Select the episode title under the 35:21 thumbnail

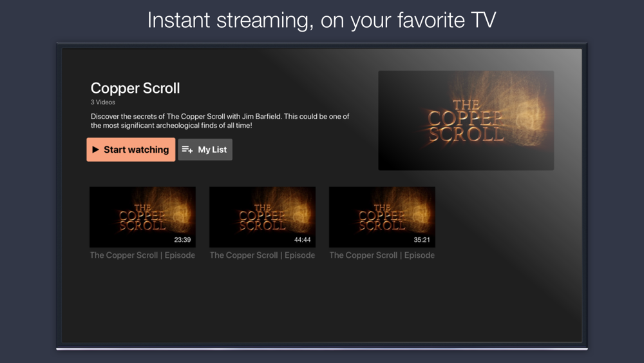(x=382, y=255)
